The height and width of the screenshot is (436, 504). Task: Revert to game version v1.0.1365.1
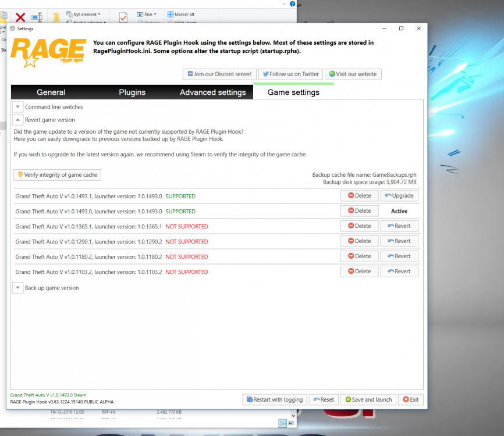(x=399, y=226)
